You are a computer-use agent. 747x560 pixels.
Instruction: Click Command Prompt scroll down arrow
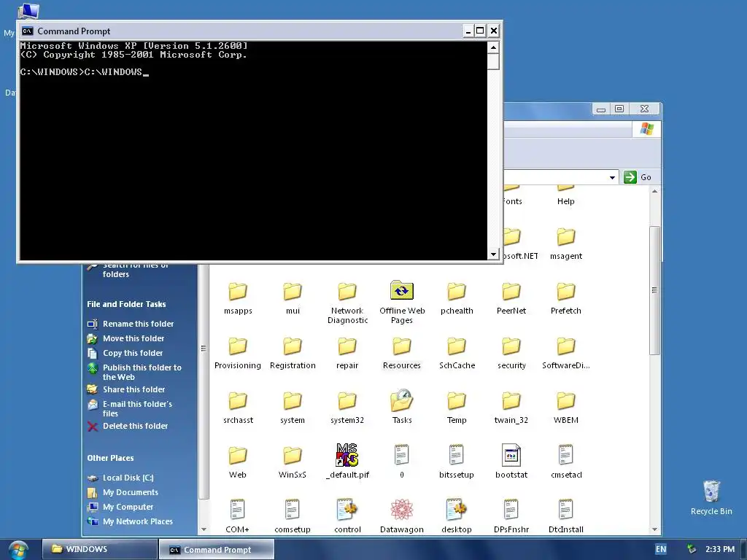(493, 254)
